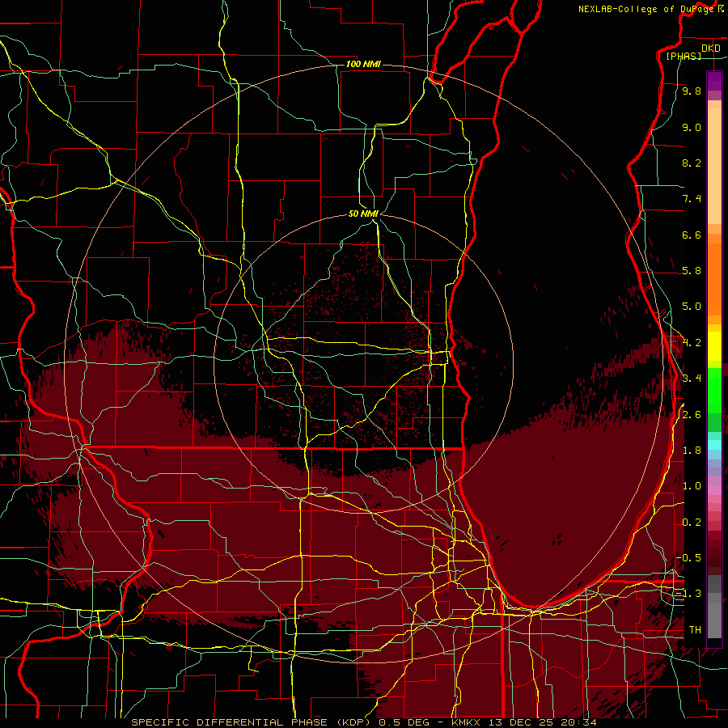
Task: Click the yellow segment of the color scale
Action: 714,346
